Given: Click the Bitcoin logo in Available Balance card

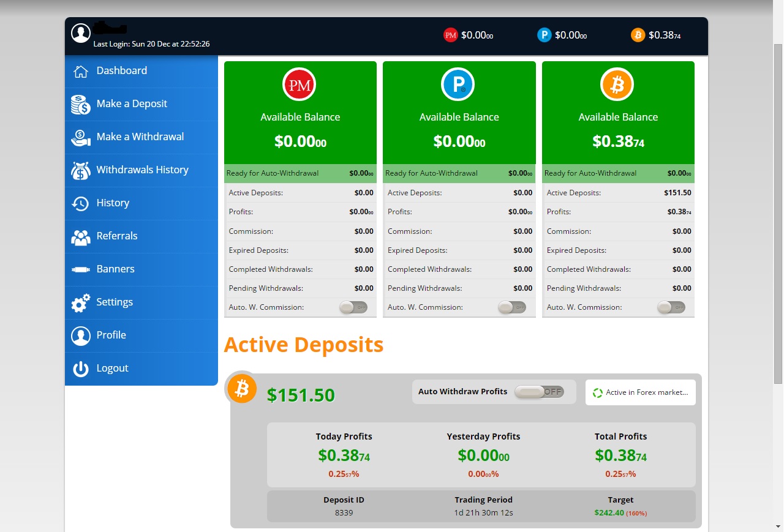Looking at the screenshot, I should [617, 84].
